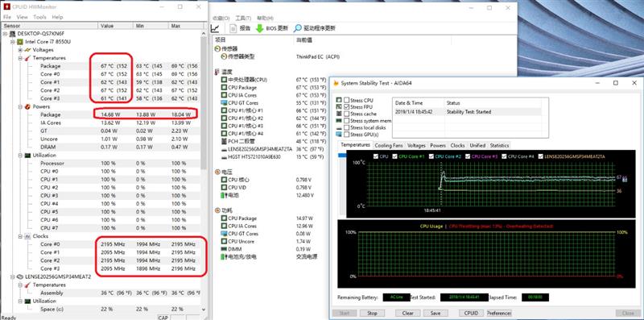Screen dimensions: 644x320
Task: Expand the Voltages node in HWMonitor
Action: pyautogui.click(x=21, y=50)
